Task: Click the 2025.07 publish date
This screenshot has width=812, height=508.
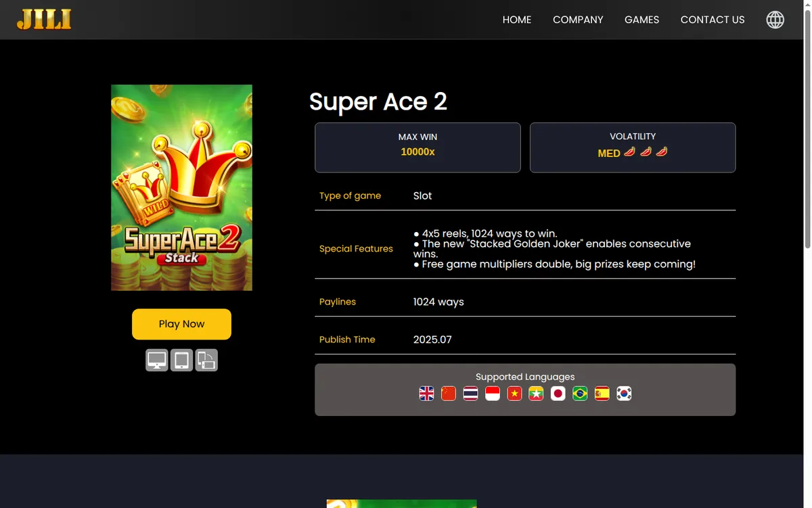Action: tap(432, 340)
